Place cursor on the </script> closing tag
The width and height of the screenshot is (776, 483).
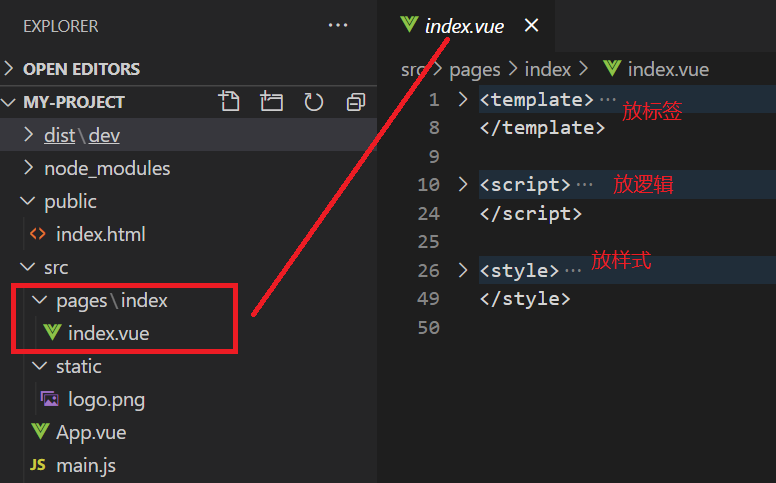(531, 213)
